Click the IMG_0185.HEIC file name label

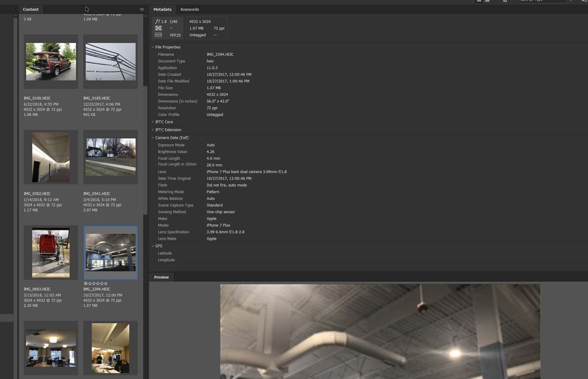(97, 98)
